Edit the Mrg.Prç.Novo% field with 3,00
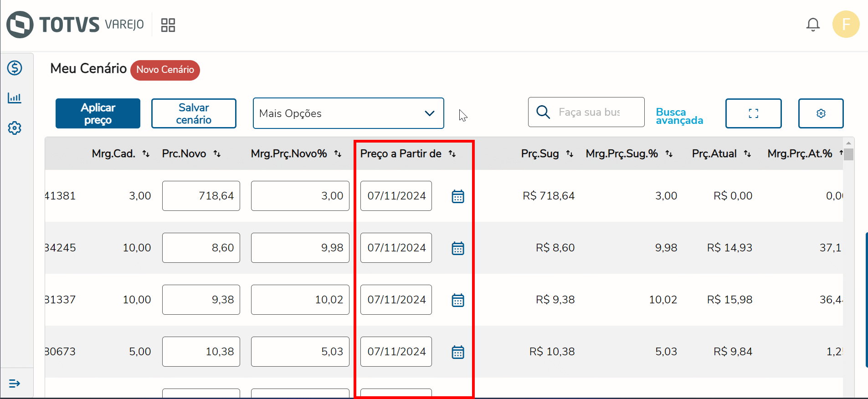The height and width of the screenshot is (399, 868). click(300, 196)
